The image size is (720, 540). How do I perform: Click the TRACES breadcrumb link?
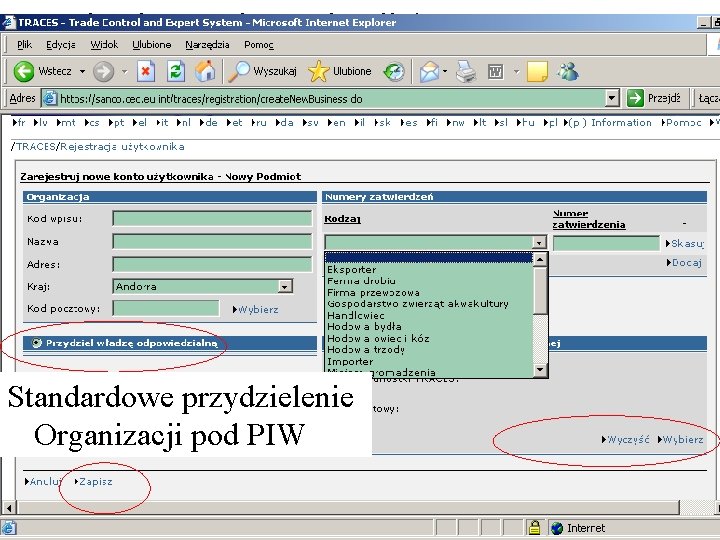tap(36, 146)
